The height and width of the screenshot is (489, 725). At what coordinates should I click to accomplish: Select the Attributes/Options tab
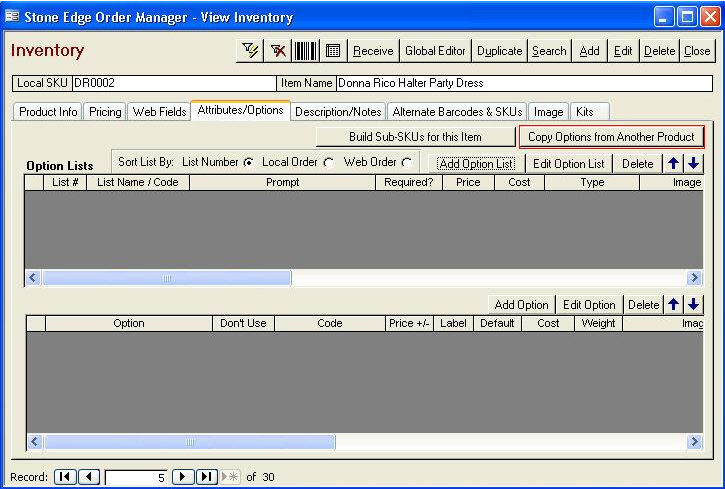pyautogui.click(x=240, y=110)
